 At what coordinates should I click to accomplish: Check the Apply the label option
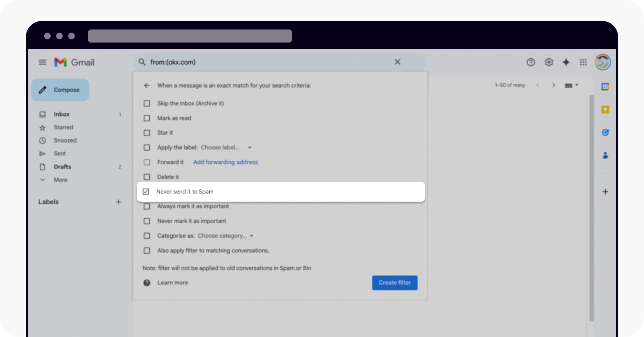point(147,148)
